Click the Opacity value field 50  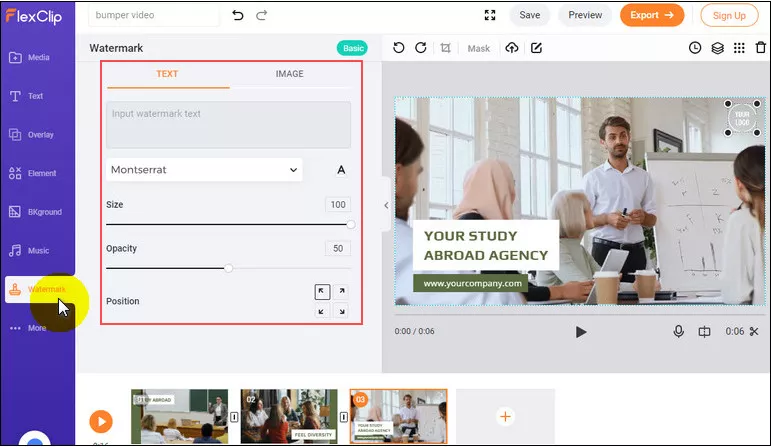point(338,248)
